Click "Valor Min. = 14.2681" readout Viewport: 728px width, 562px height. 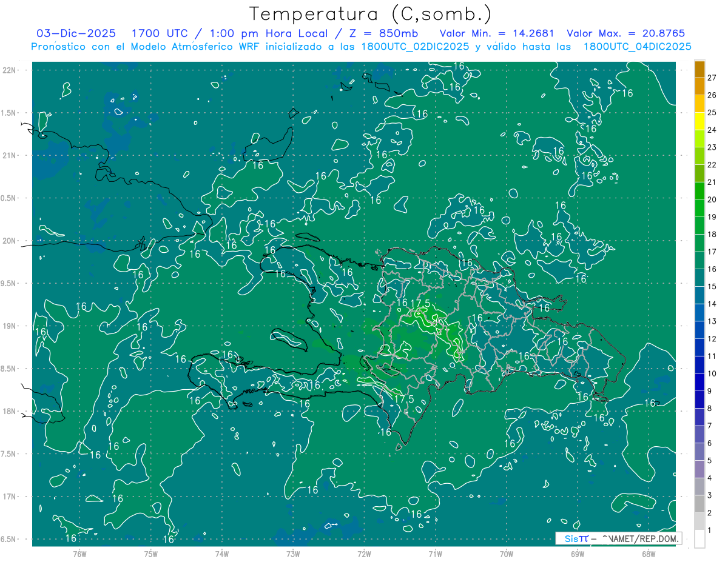coord(496,34)
